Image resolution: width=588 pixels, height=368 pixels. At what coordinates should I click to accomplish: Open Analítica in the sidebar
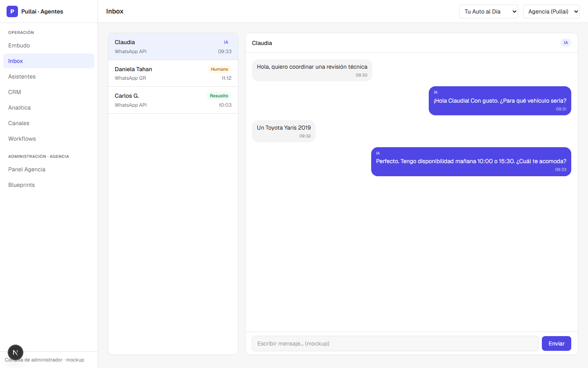coord(49,108)
